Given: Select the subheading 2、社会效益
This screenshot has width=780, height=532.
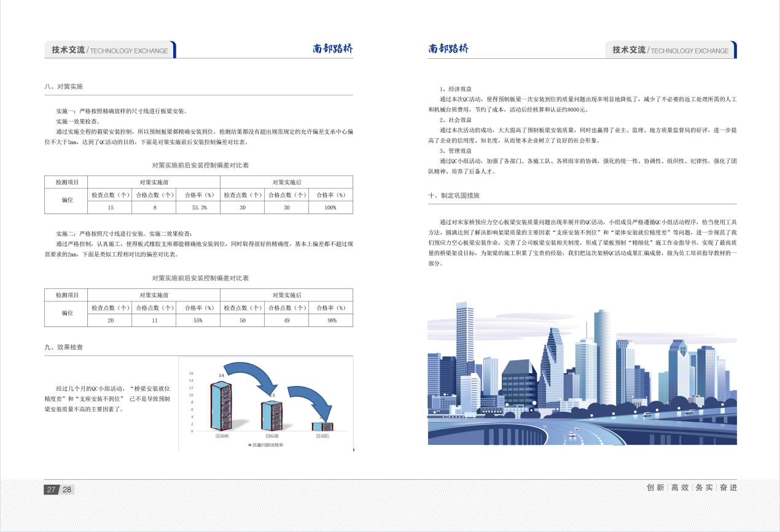Looking at the screenshot, I should point(455,120).
